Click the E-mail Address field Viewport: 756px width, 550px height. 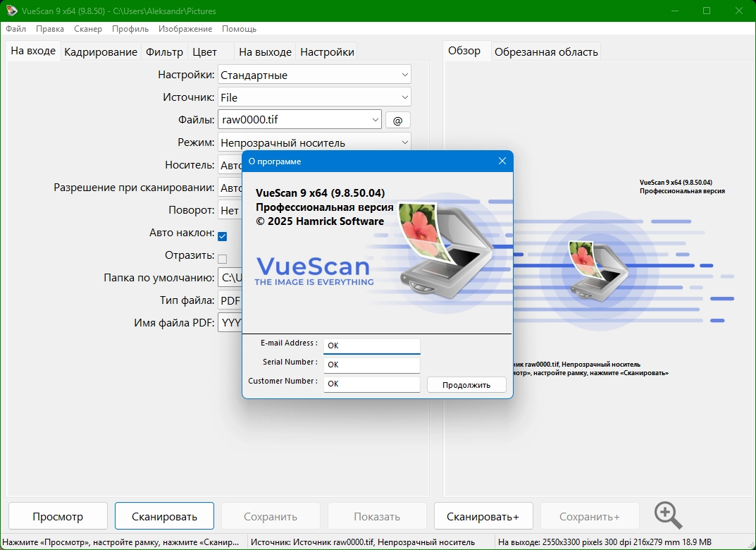(372, 346)
